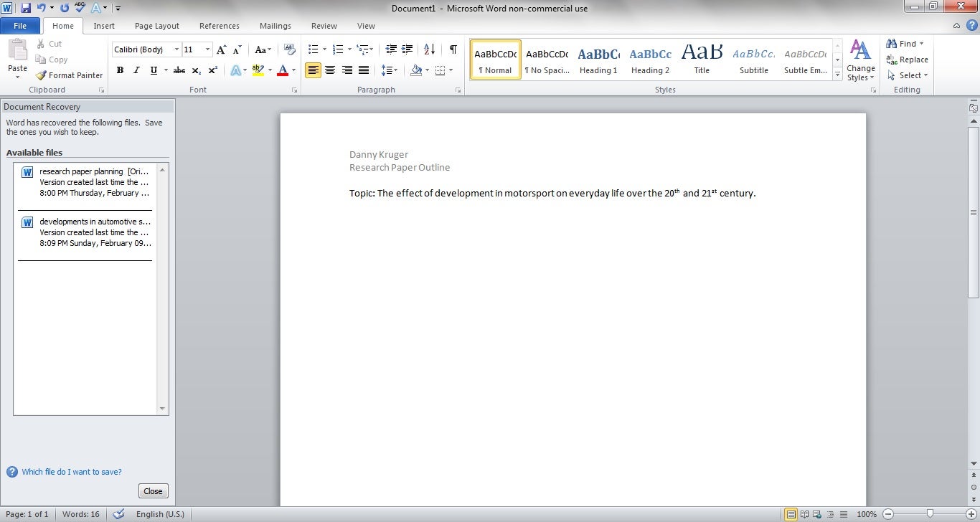Switch to Print Layout view in status bar
This screenshot has height=522, width=980.
(x=791, y=514)
